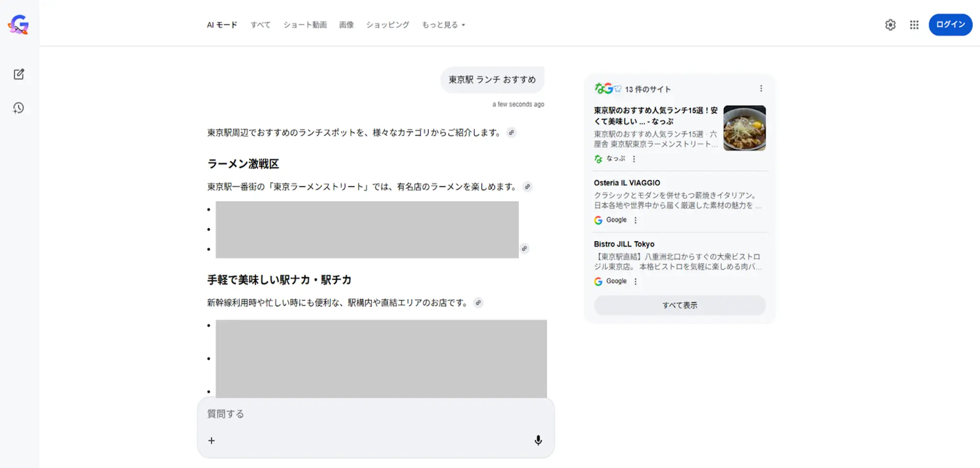
Task: Open the Google apps grid
Action: pos(914,25)
